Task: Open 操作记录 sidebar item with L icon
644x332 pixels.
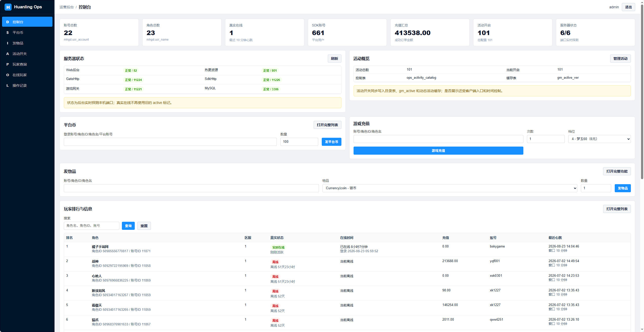Action: [x=27, y=85]
